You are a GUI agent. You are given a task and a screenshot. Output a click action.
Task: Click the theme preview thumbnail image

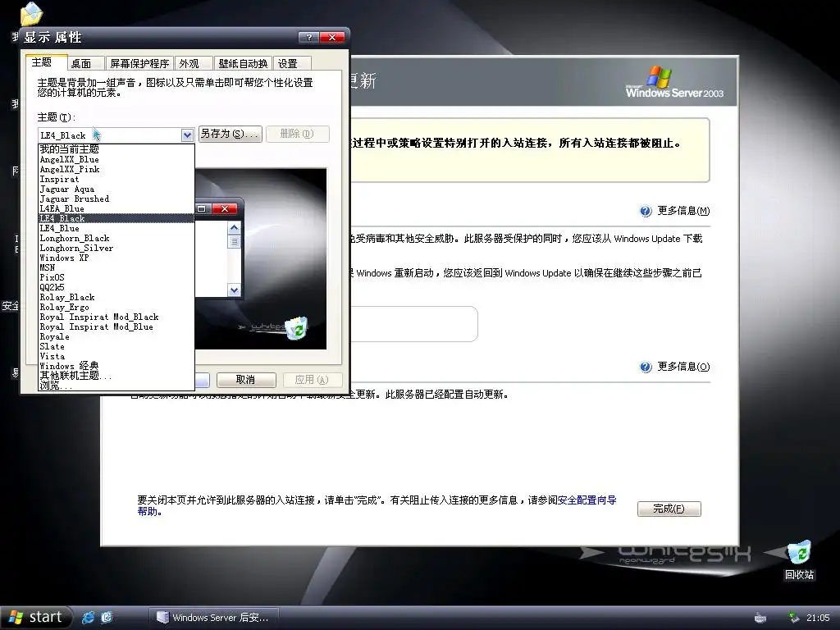tap(261, 258)
